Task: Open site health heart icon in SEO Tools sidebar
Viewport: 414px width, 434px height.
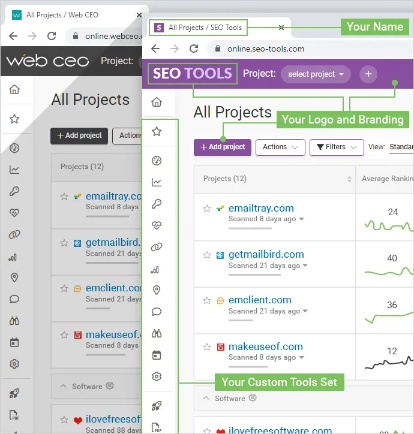Action: click(157, 225)
